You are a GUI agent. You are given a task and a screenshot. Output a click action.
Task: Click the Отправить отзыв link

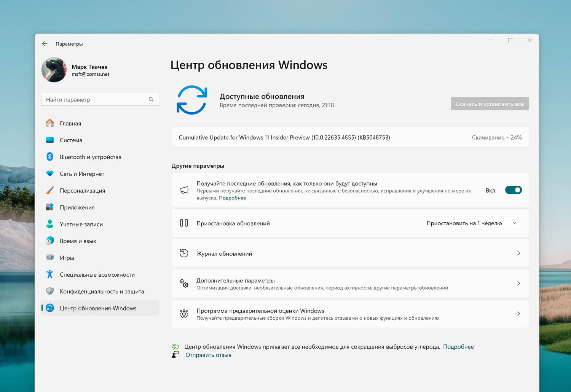tap(208, 355)
